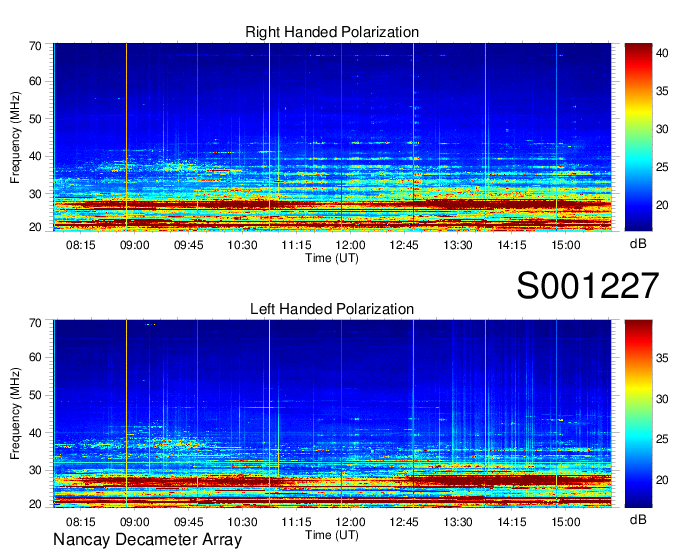Viewport: 680px width, 552px height.
Task: Click the "dB" unit under Right Handed colorbar
Action: point(638,244)
